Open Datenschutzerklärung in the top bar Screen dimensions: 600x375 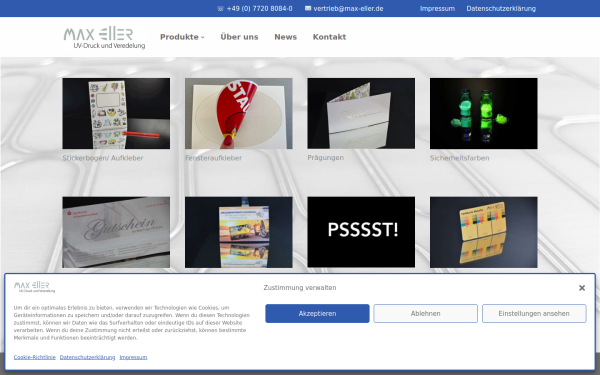(501, 8)
